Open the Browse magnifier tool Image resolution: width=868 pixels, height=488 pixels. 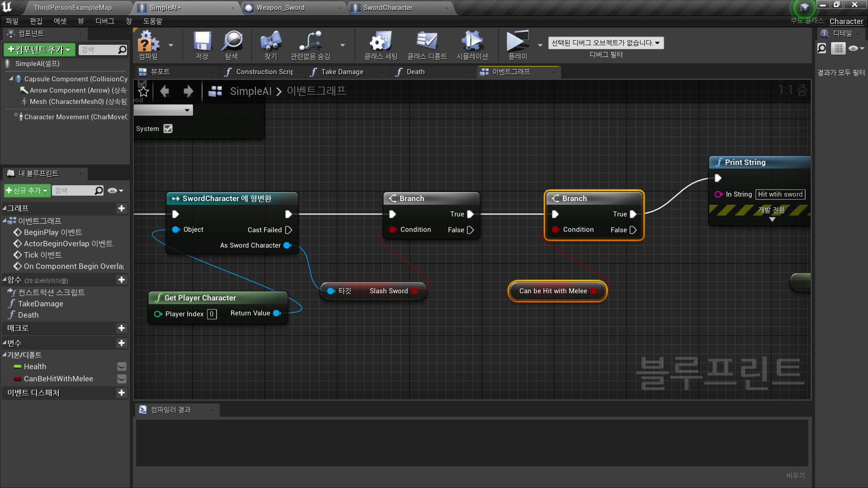(232, 44)
